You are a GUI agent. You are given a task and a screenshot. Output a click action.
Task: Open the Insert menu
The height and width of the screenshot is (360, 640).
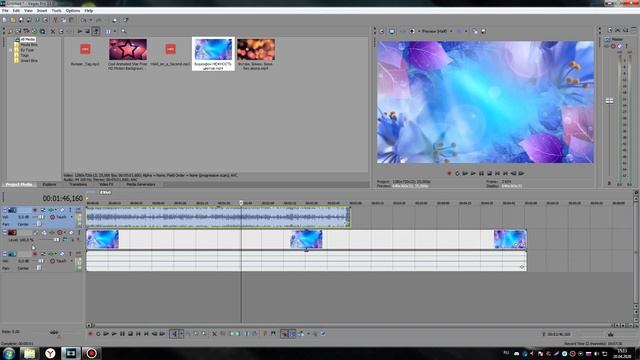pos(42,11)
